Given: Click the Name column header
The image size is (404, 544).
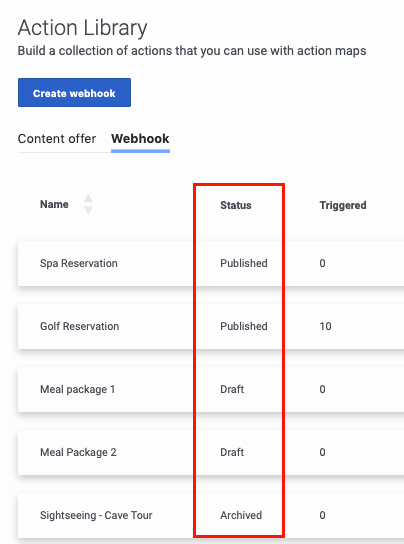Looking at the screenshot, I should click(54, 204).
